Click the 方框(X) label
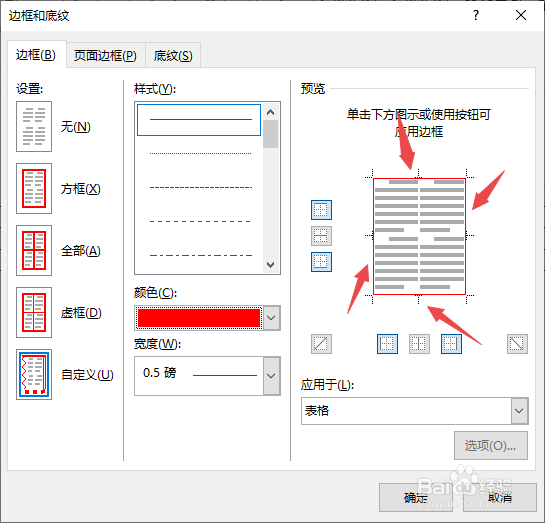The image size is (545, 523). click(81, 189)
